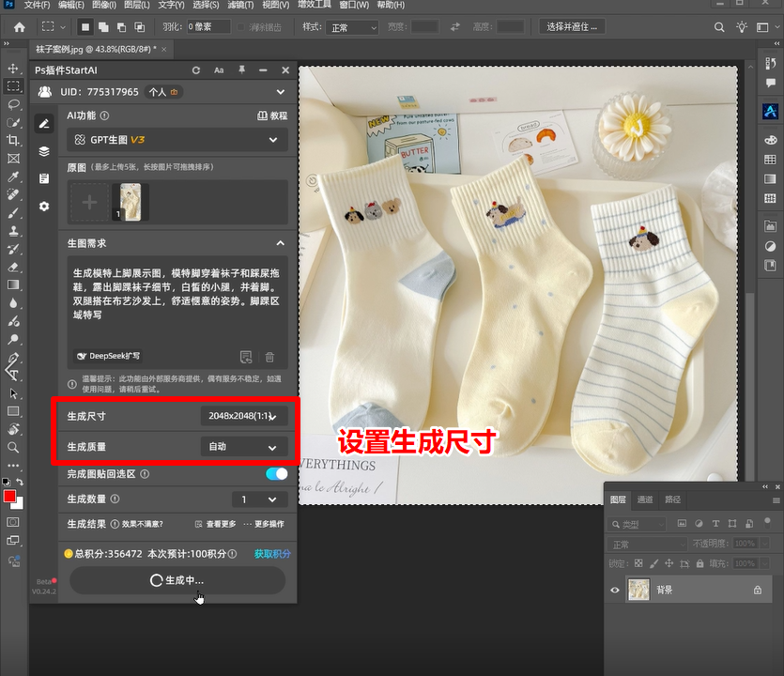
Task: Select the Rectangular Marquee tool
Action: click(x=13, y=86)
